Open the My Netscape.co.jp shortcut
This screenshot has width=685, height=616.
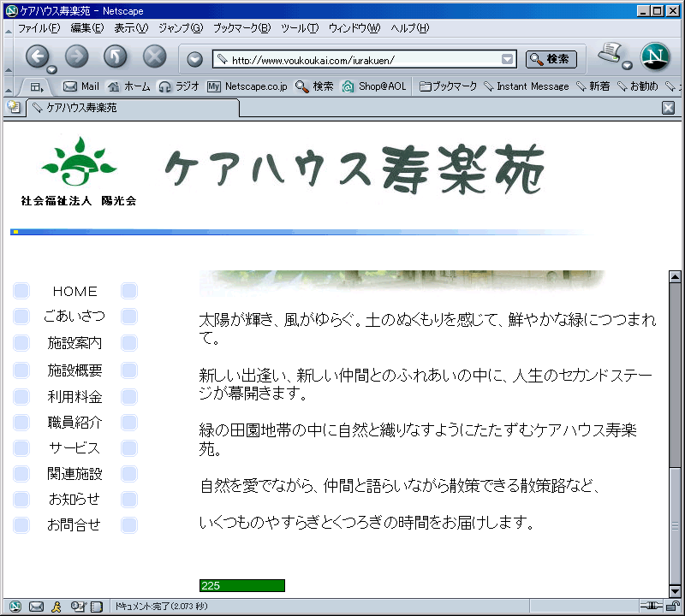click(247, 86)
